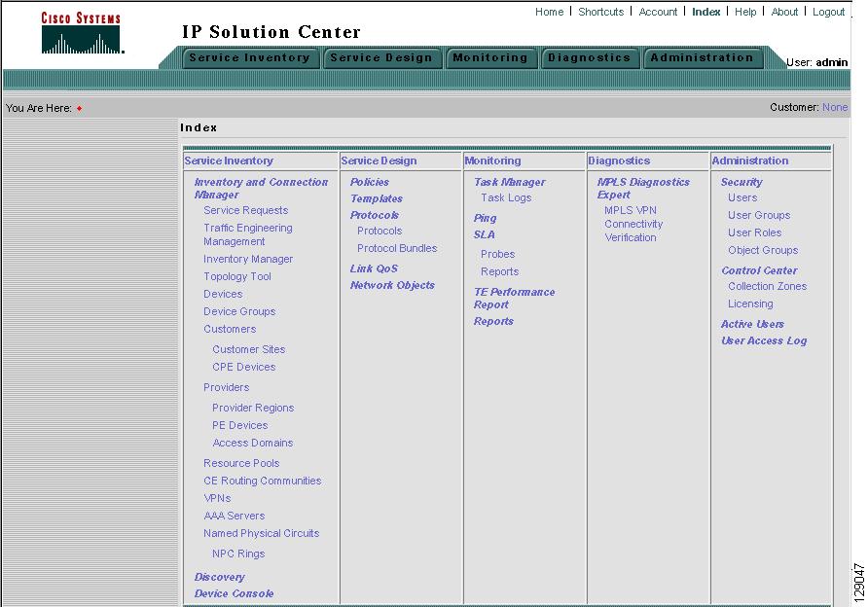Open the Devices link above Device Groups
The height and width of the screenshot is (607, 868).
point(223,294)
